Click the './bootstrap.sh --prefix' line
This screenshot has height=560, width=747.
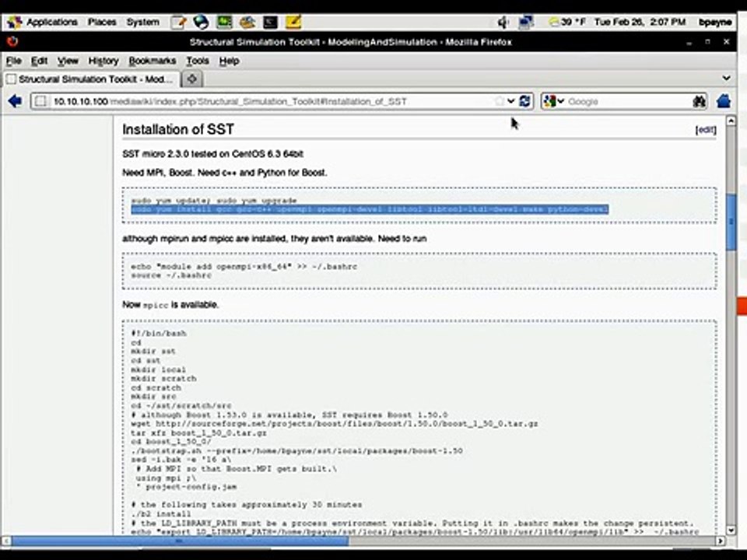296,450
